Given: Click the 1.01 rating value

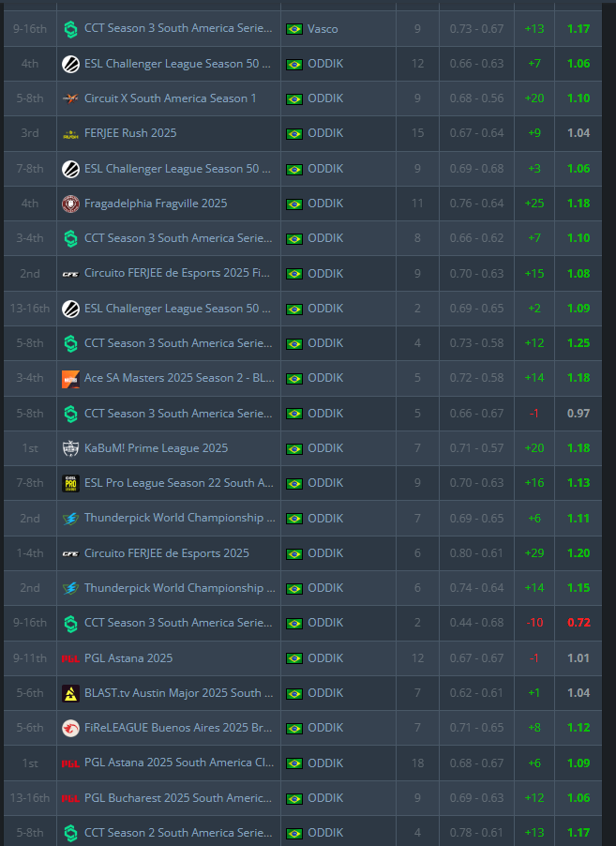Looking at the screenshot, I should point(578,657).
